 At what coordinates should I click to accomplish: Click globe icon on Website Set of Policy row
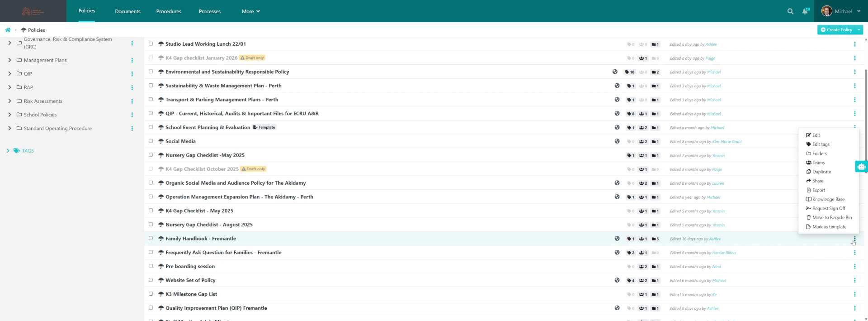point(617,280)
